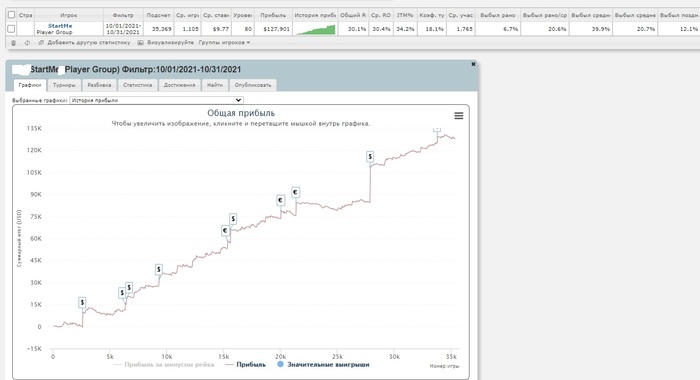Expand the 'Группы игроков' dropdown
Viewport: 700px width, 380px height.
tap(224, 42)
